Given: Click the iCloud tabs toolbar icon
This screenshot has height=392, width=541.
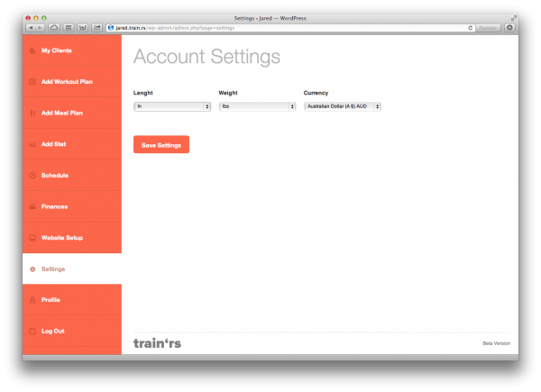Looking at the screenshot, I should [54, 28].
